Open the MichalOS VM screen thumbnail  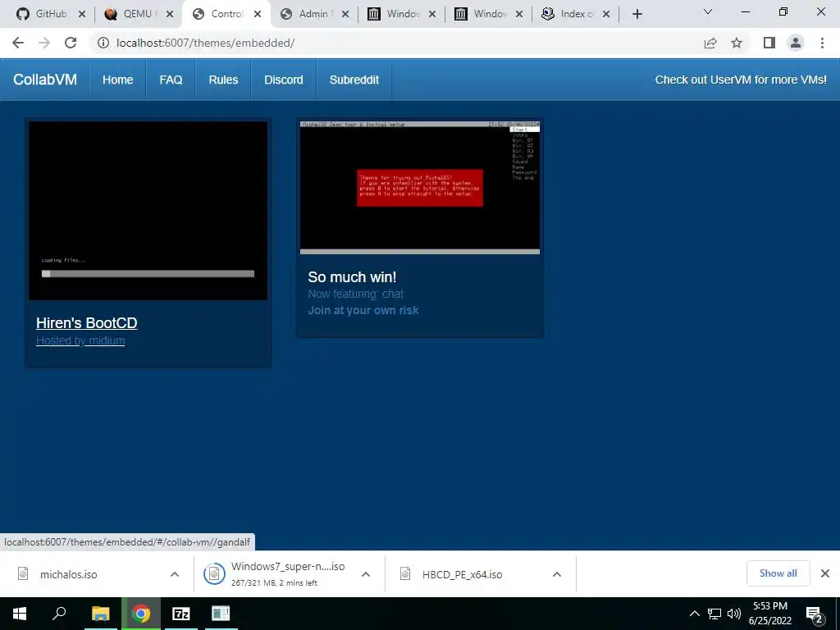point(420,188)
